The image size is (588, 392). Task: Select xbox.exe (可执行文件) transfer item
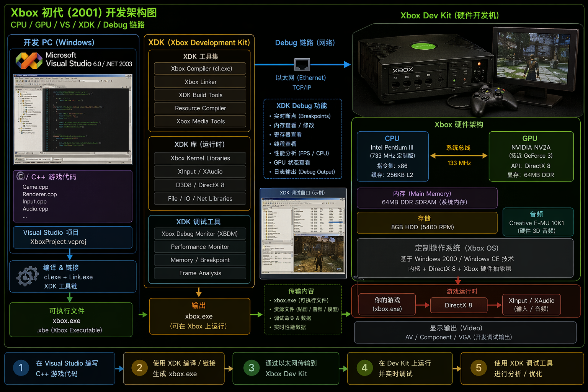click(299, 300)
